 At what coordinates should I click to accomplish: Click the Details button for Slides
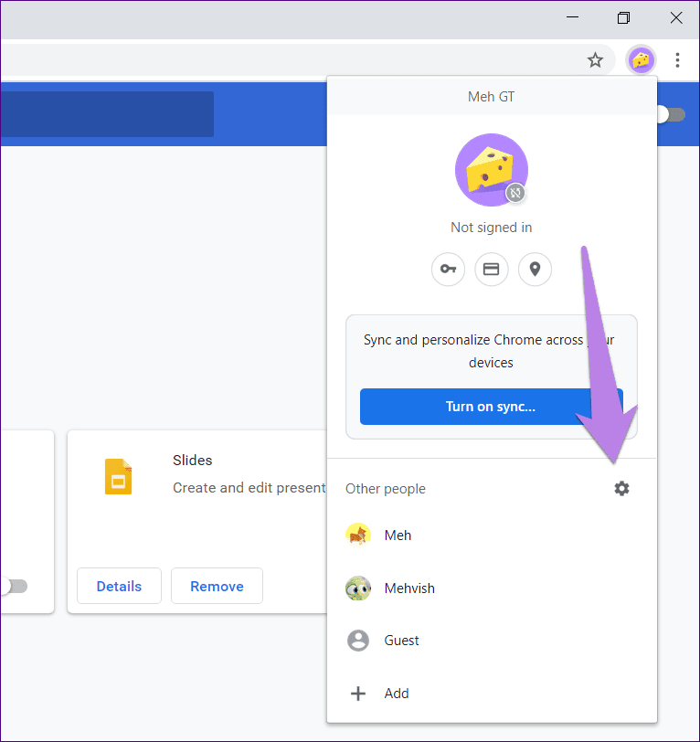click(119, 586)
